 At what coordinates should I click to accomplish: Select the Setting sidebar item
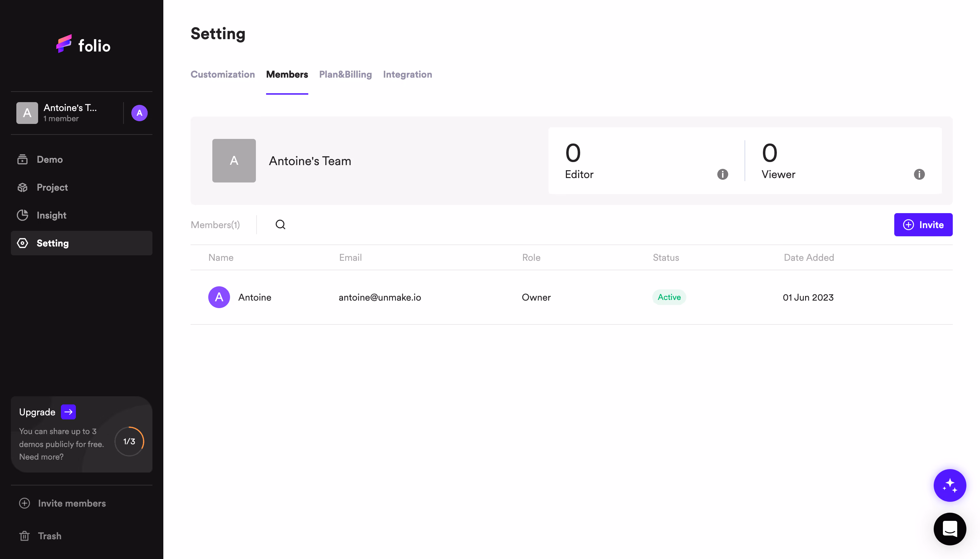81,243
